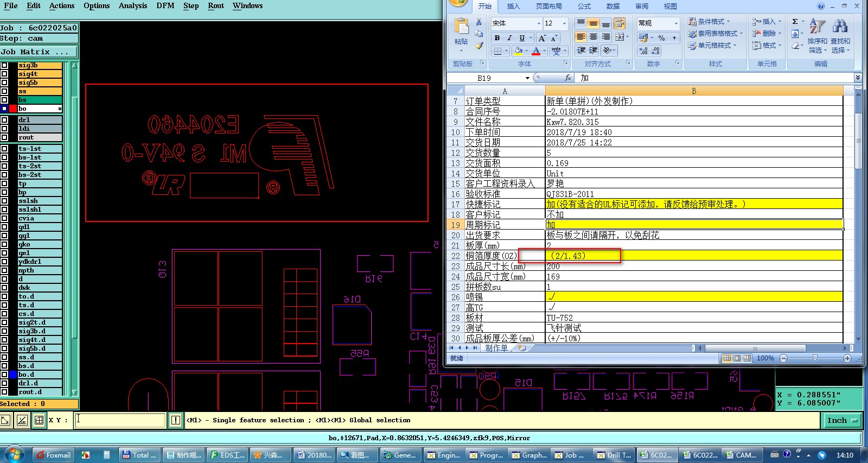This screenshot has width=868, height=463.
Task: Switch to the 插入 ribbon tab in Excel
Action: pos(513,7)
